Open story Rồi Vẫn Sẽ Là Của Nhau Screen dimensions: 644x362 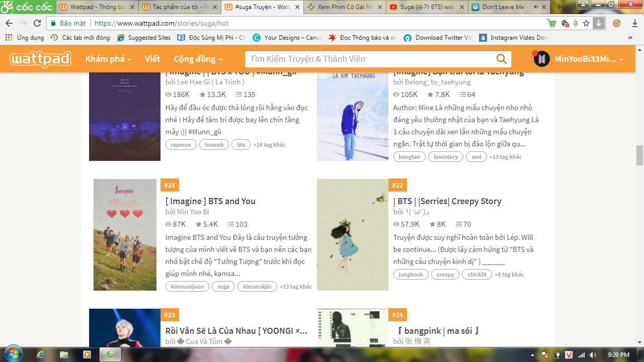236,331
